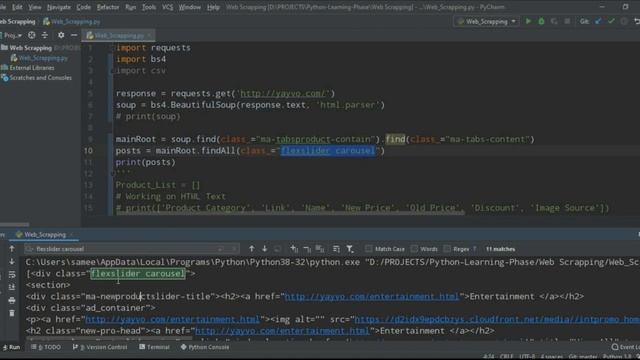
Task: Open the Terminal tool window
Action: pos(154,347)
